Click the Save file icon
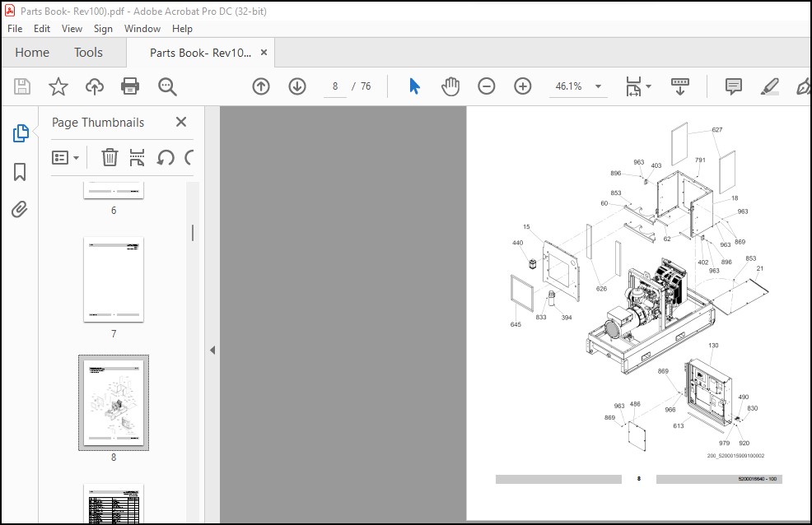812x525 pixels. pyautogui.click(x=21, y=86)
